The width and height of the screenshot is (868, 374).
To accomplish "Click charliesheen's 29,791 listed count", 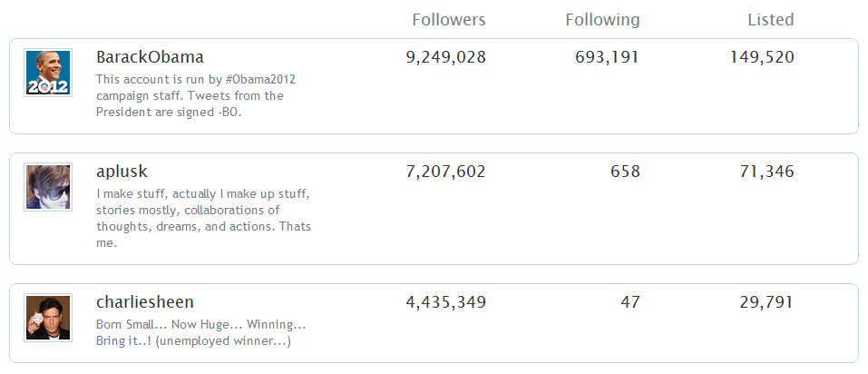I will tap(766, 302).
